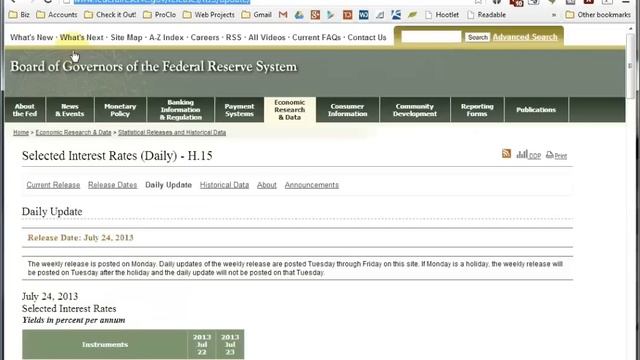This screenshot has height=360, width=640.
Task: Click the Search button
Action: click(478, 37)
